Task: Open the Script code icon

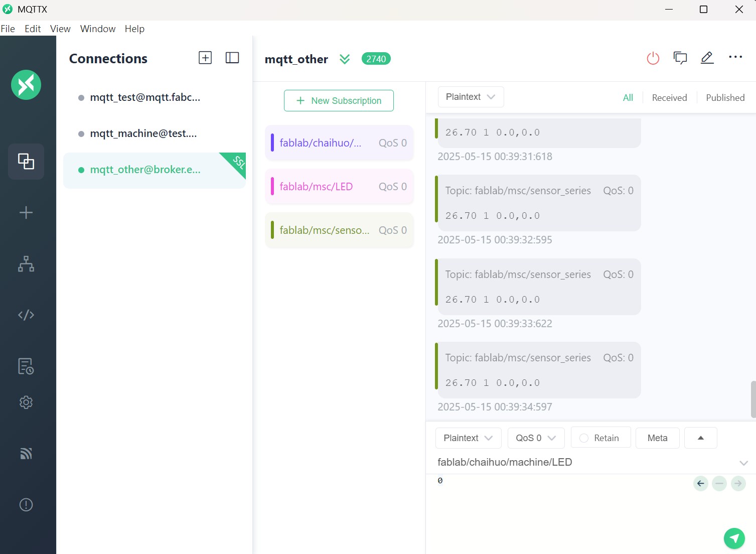Action: click(26, 315)
